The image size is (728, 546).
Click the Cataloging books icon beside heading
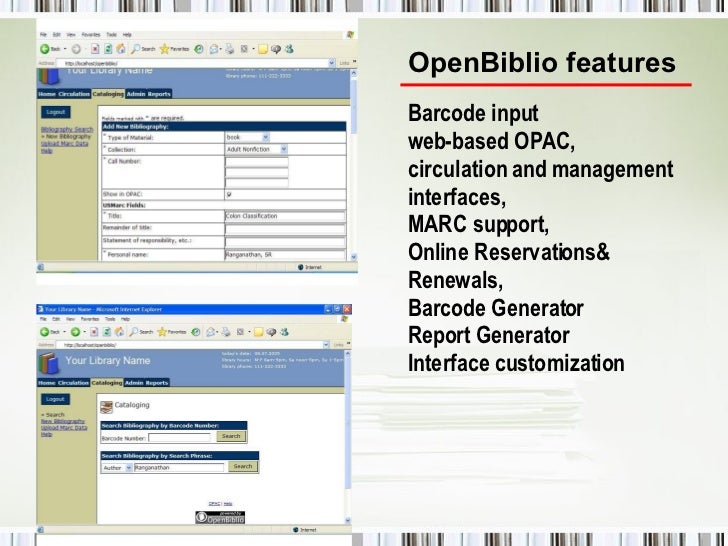(106, 407)
